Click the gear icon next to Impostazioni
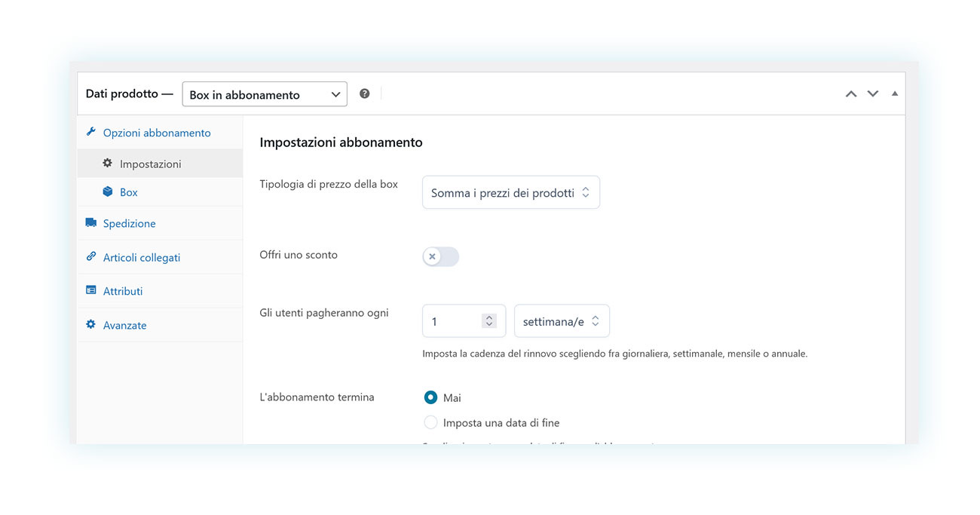The width and height of the screenshot is (980, 515). tap(107, 163)
